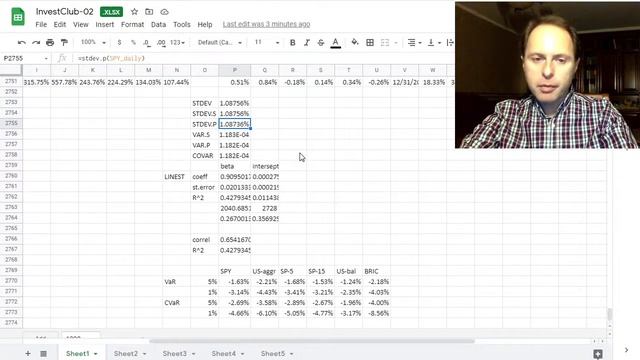Open 'Last edit was 3 minutes ago' link
Viewport: 640px width, 360px height.
point(267,24)
